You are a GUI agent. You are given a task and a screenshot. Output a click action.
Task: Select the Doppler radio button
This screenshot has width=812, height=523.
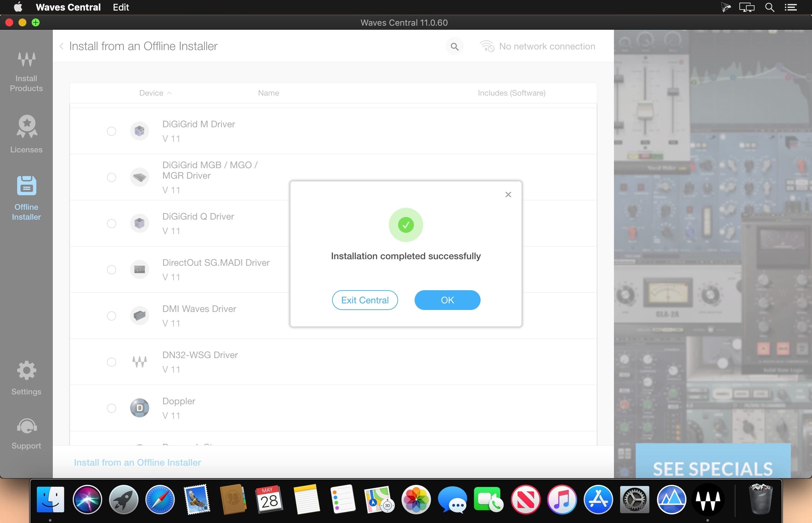(112, 408)
